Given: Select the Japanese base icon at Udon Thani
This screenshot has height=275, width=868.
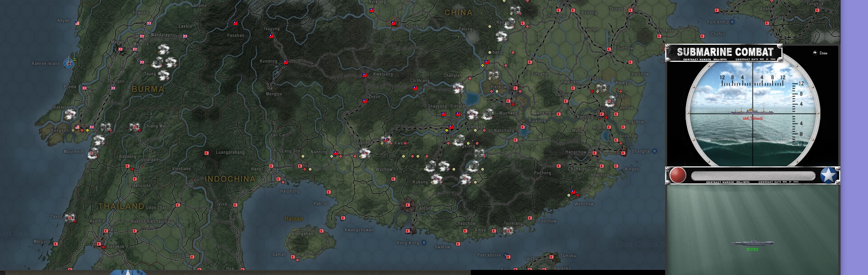Looking at the screenshot, I should point(178,205).
